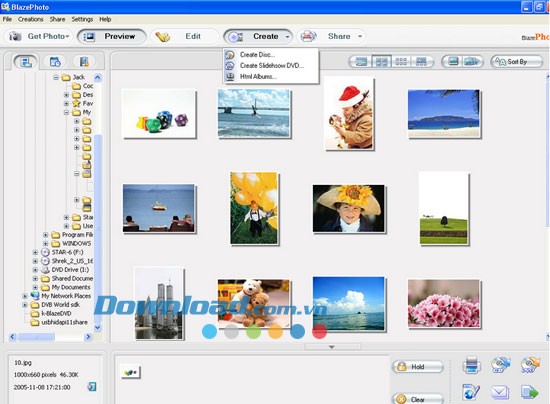Screen dimensions: 550x404
Task: Expand the Fav folder
Action: click(66, 103)
